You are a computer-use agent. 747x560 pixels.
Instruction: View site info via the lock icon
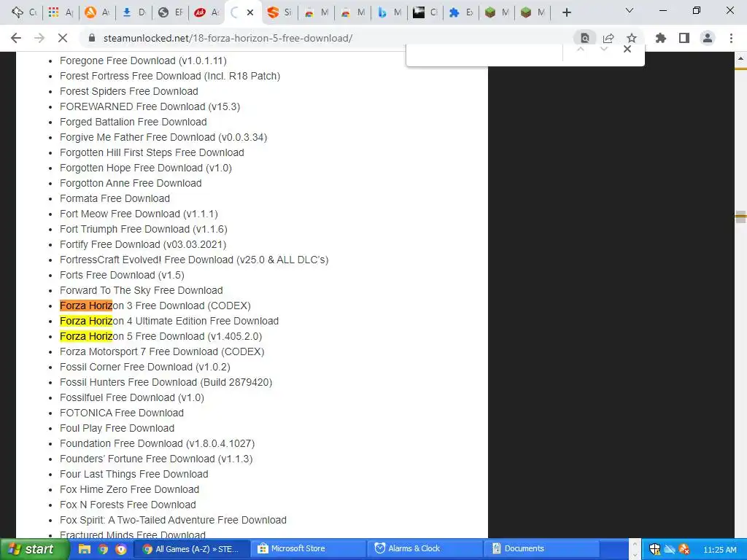coord(93,38)
